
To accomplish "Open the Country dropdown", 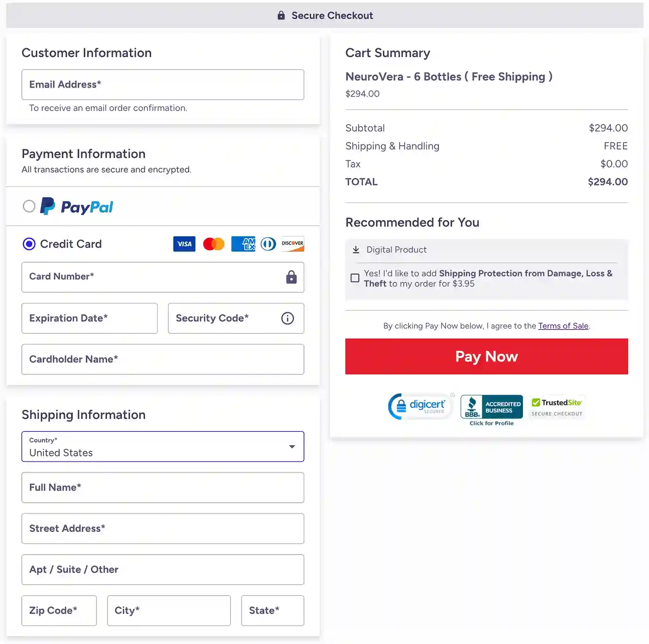I will (292, 447).
